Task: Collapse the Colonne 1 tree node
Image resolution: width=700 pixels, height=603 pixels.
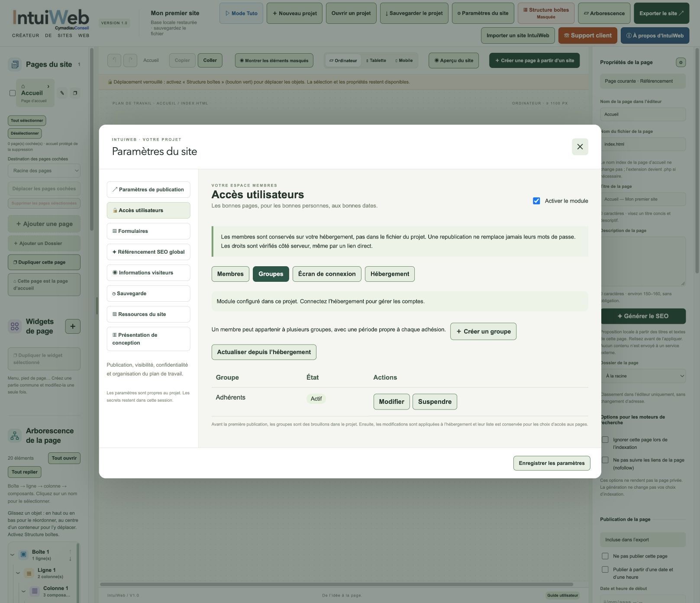Action: [x=23, y=591]
